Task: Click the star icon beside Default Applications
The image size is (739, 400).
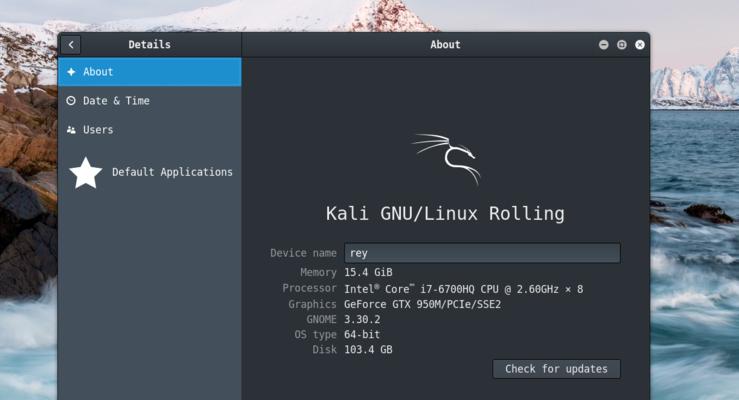Action: 85,173
